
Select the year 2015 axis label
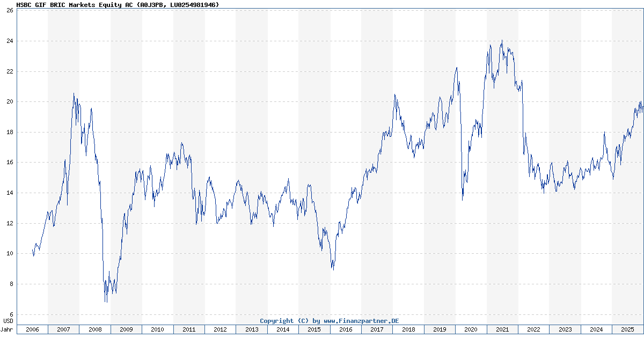314,330
